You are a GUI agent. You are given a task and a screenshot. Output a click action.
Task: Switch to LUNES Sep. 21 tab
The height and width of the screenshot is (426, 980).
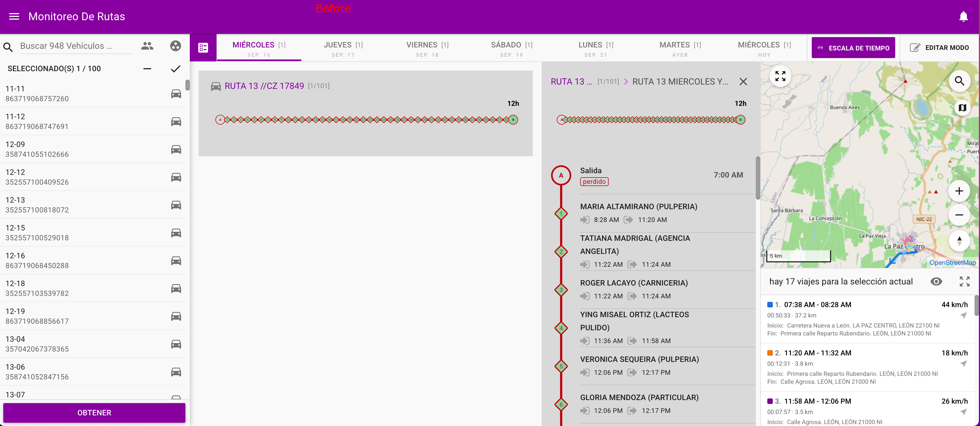(596, 48)
